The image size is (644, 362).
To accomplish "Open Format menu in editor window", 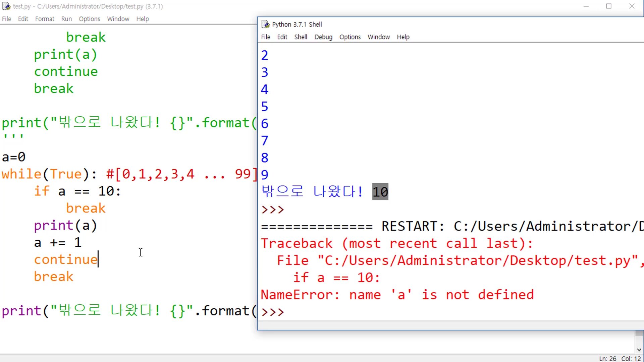I will pos(45,19).
